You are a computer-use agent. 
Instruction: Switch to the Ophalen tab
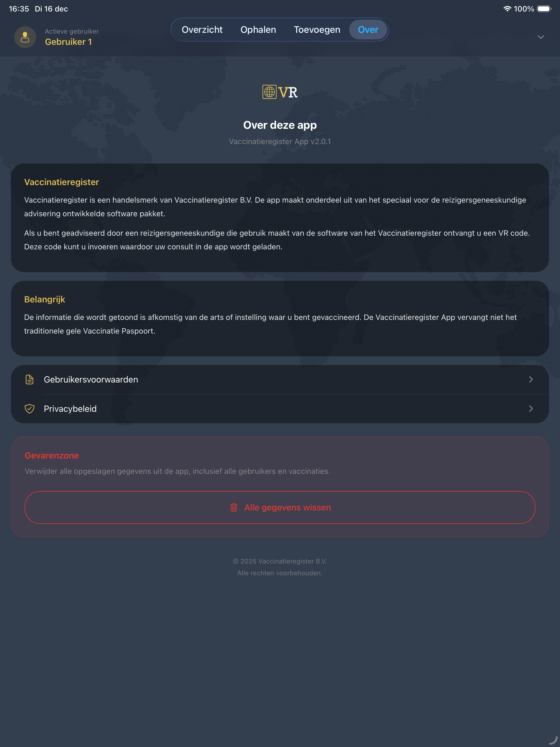(258, 30)
